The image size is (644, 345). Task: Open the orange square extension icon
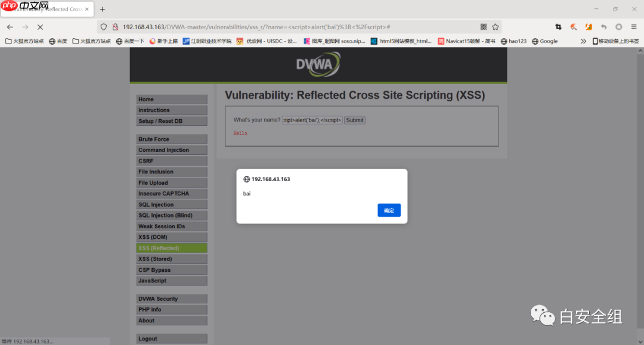[589, 27]
